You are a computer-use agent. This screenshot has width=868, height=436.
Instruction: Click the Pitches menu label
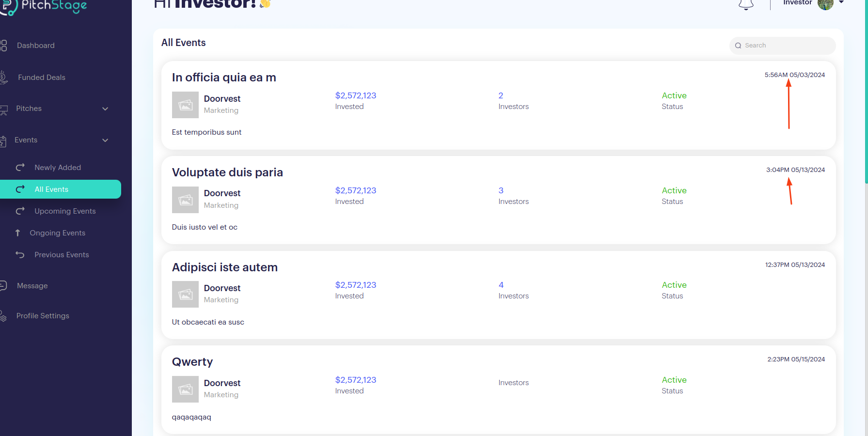click(x=29, y=109)
